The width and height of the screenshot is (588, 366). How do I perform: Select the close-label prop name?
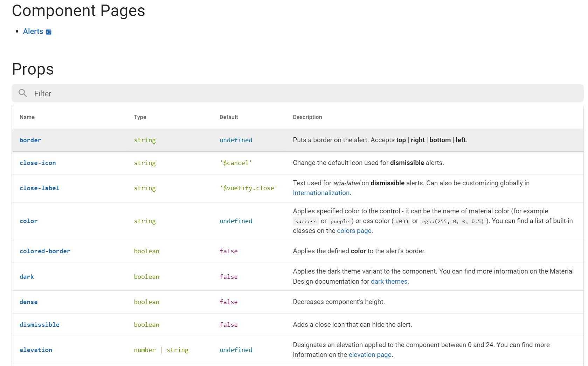tap(39, 188)
